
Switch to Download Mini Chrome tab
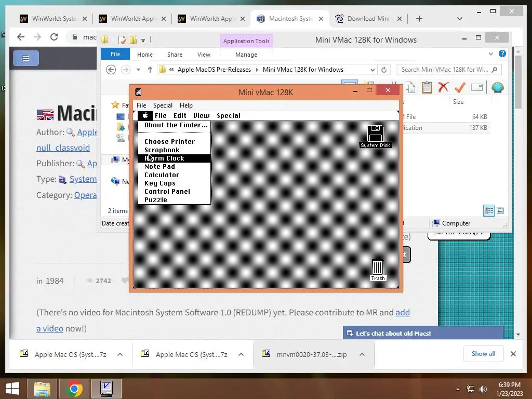pos(368,19)
